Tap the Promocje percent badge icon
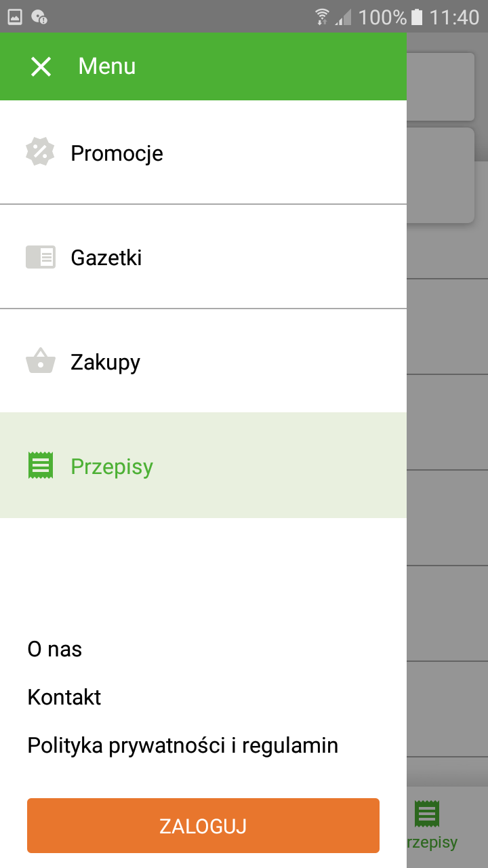Viewport: 488px width, 868px height. 40,152
